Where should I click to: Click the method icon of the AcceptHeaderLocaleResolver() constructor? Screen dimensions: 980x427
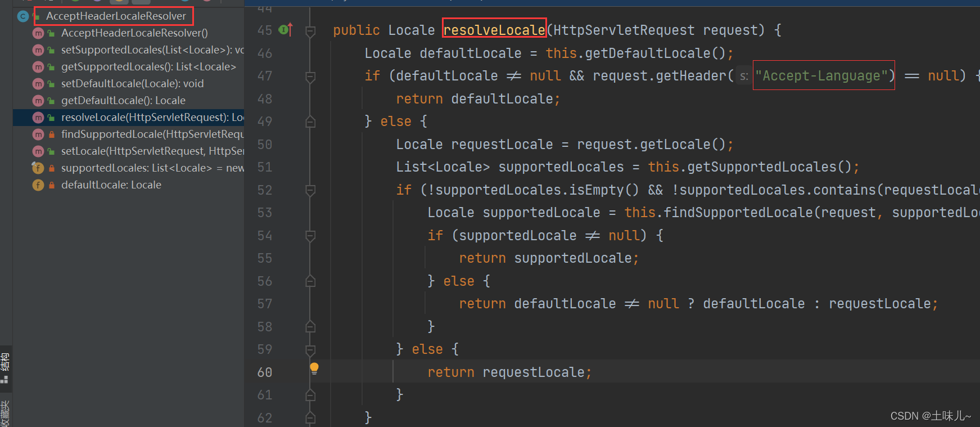(x=38, y=33)
